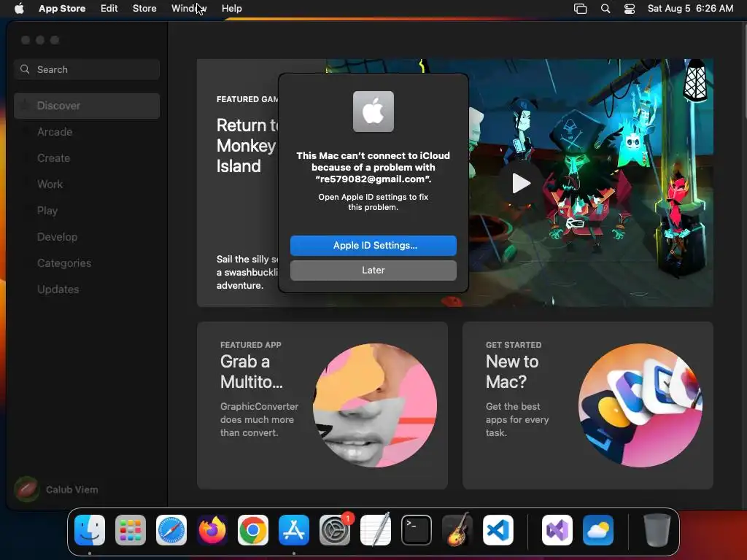
Task: Click the App Store search field
Action: pos(87,69)
